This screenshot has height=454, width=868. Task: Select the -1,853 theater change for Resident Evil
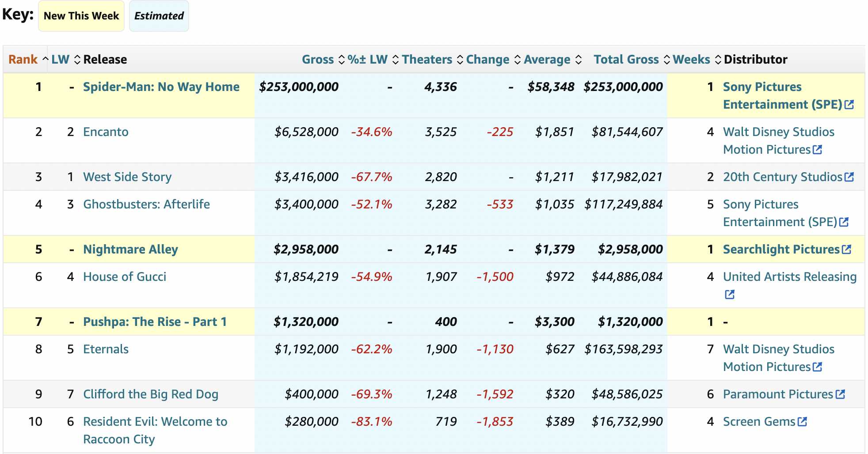495,422
